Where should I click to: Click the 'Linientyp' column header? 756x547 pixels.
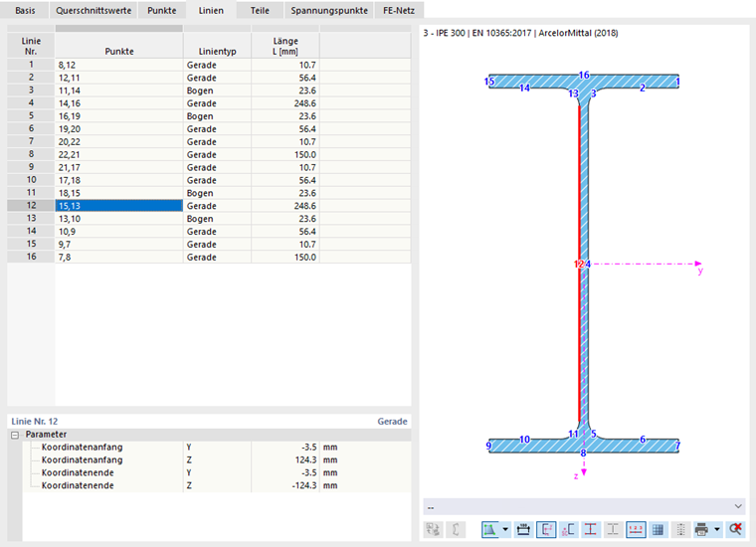pyautogui.click(x=217, y=46)
